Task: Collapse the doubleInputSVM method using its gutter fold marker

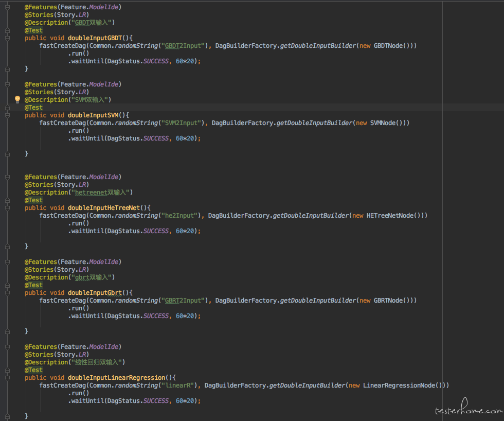Action: pos(7,115)
